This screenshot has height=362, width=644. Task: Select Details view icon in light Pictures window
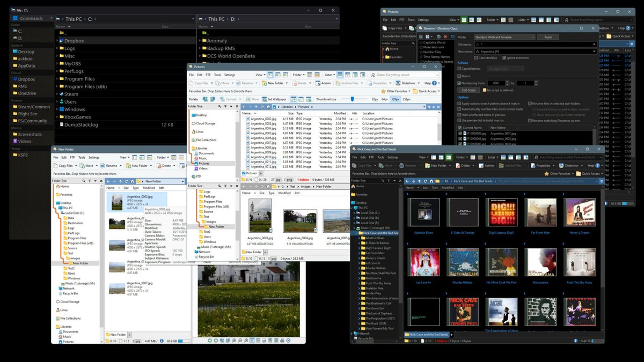pos(270,75)
